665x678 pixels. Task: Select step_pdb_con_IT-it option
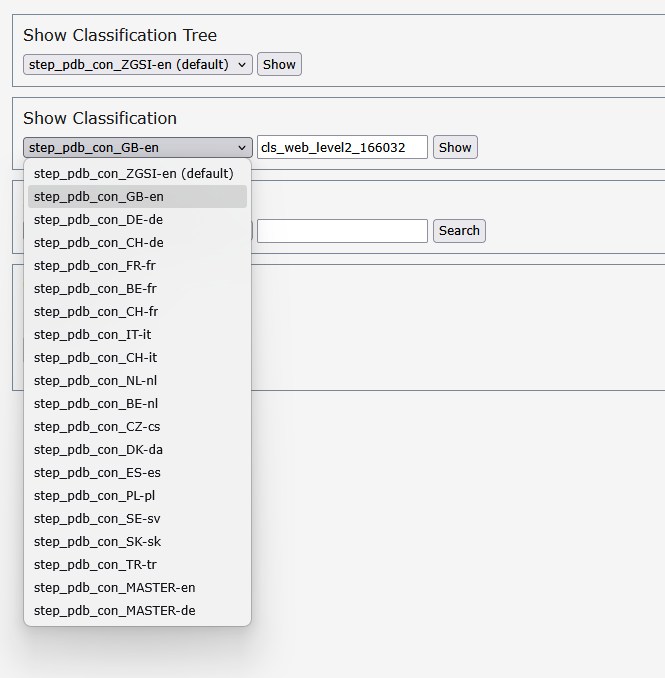[x=92, y=334]
